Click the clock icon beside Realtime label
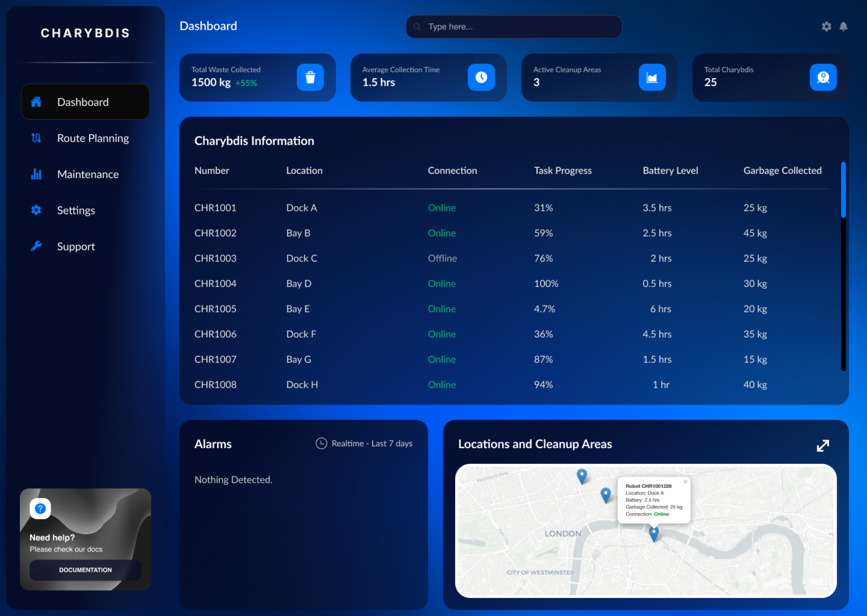The width and height of the screenshot is (867, 616). [321, 444]
